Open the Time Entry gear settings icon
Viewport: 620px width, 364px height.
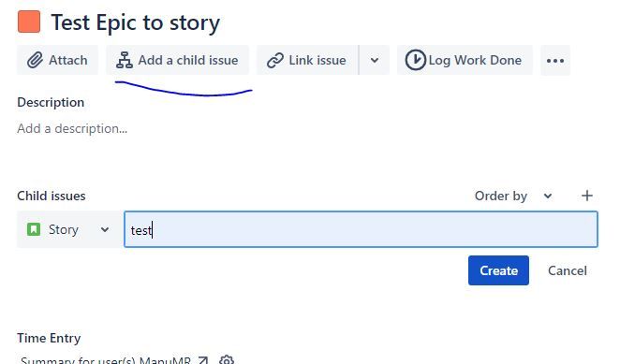pos(227,359)
